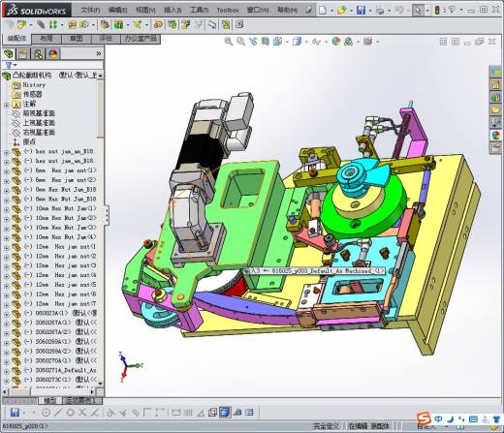
Task: Click the Smart Fasteners icon
Action: point(73,24)
